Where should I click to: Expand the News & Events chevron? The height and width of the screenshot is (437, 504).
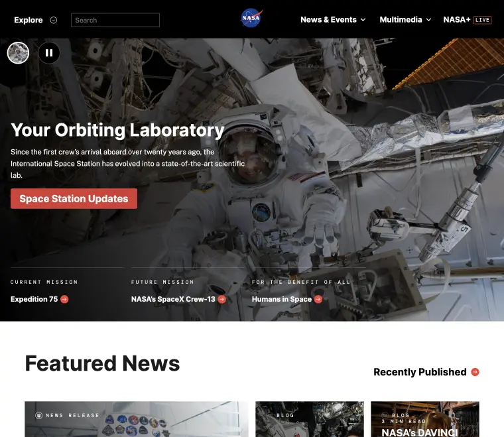(x=363, y=20)
